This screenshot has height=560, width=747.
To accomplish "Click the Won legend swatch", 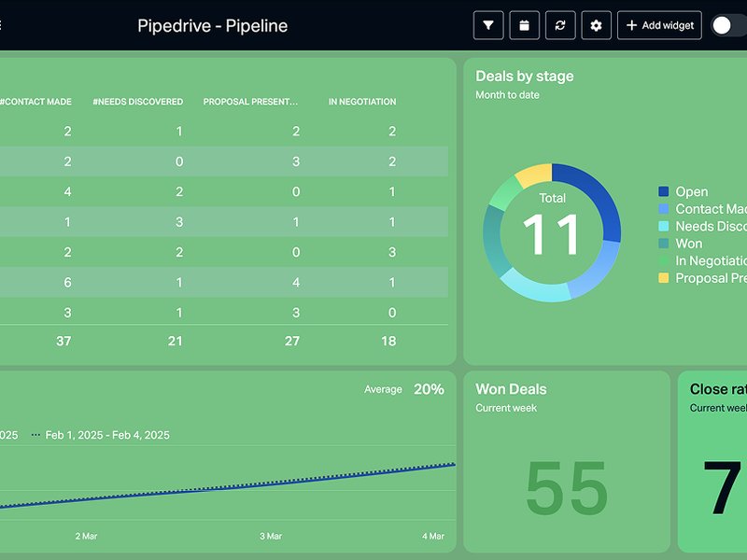I will pos(663,244).
